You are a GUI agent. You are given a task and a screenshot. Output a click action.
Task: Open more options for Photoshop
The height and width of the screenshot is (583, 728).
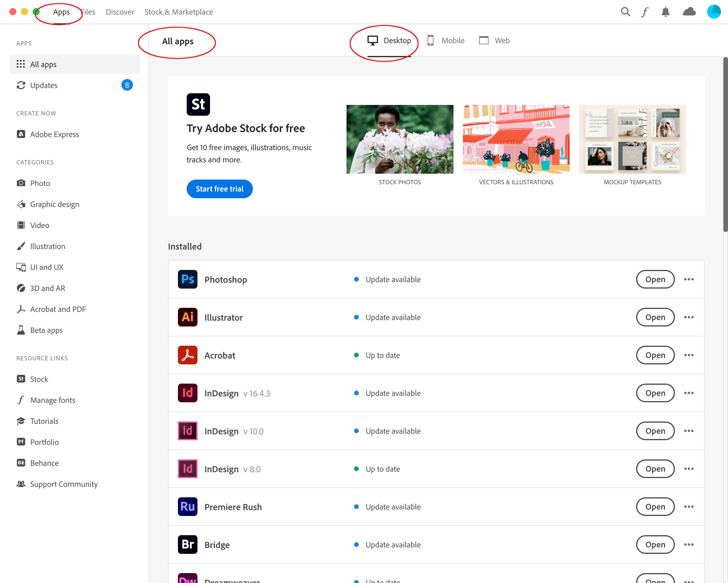(689, 279)
